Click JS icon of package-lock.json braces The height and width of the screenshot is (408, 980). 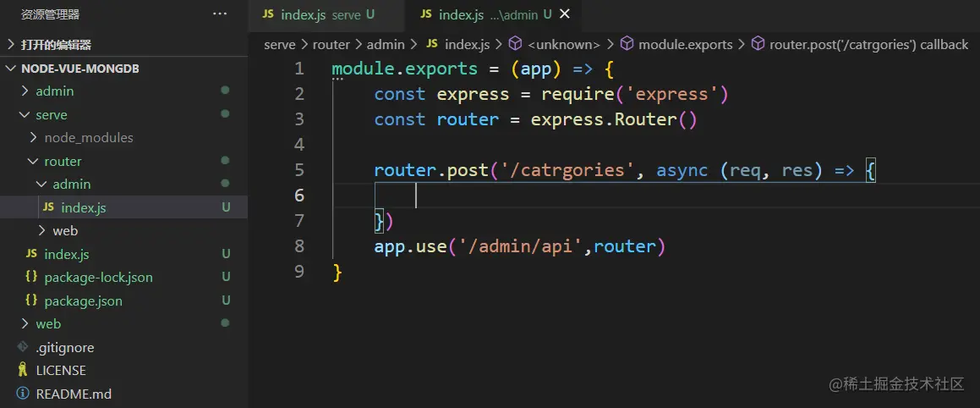pyautogui.click(x=31, y=277)
